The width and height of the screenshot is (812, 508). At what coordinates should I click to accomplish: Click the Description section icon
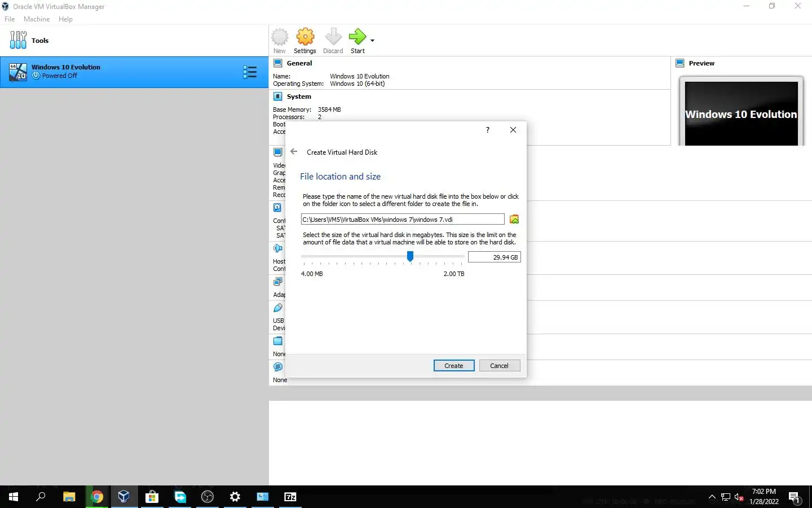(278, 367)
